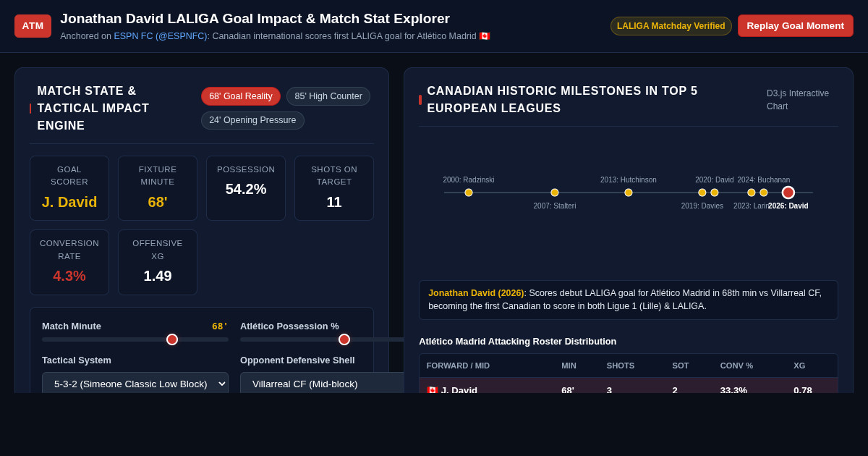The height and width of the screenshot is (456, 868).
Task: Click the Atlético Possession % slider handle
Action: point(344,339)
